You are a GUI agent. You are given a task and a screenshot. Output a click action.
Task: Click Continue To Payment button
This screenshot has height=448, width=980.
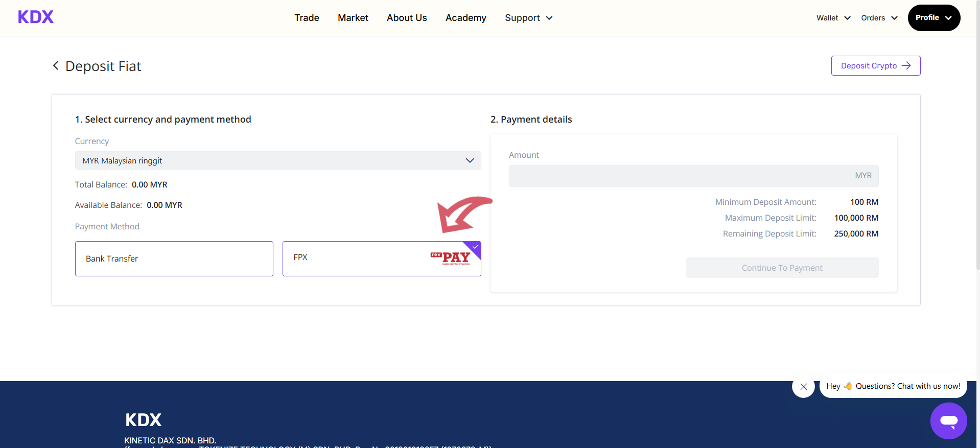(x=782, y=268)
